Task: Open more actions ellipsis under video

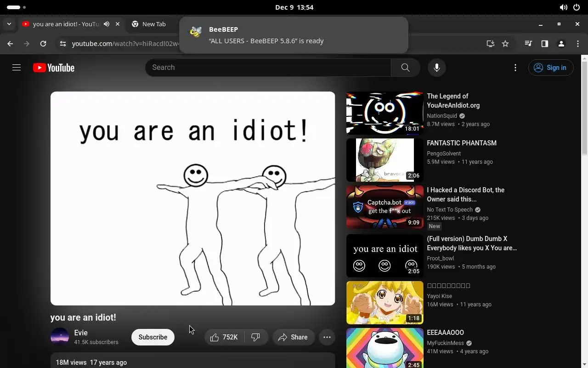Action: [327, 337]
